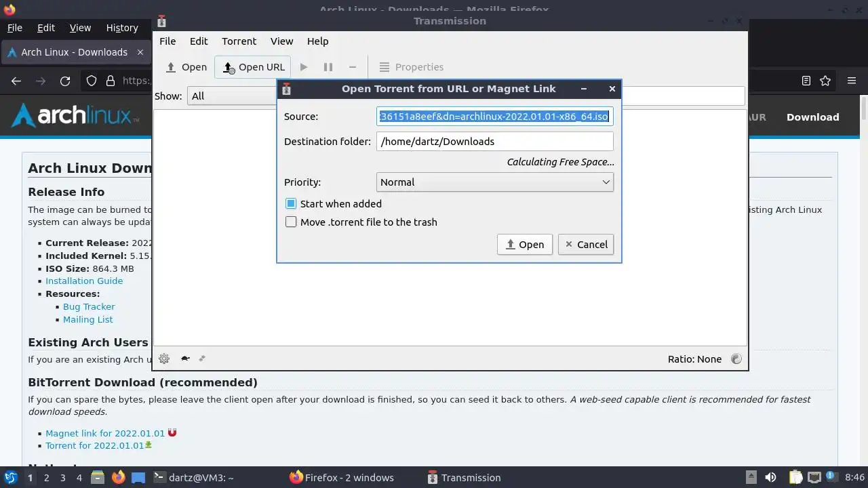Close the Arch Linux Downloads tab

pos(140,52)
